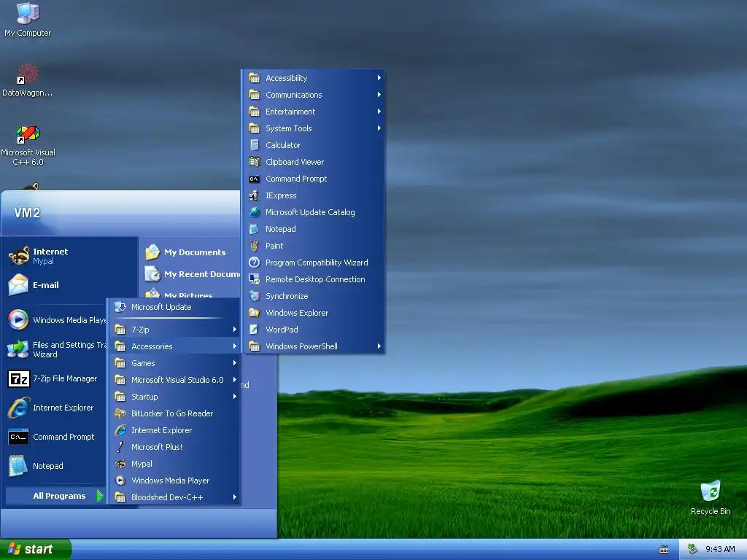The height and width of the screenshot is (560, 747).
Task: Launch Clipboard Viewer
Action: (x=313, y=162)
